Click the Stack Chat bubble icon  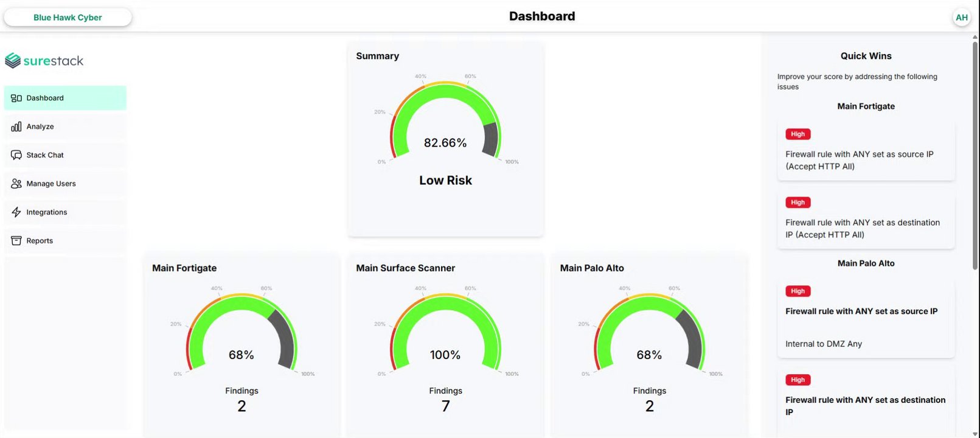[x=16, y=155]
